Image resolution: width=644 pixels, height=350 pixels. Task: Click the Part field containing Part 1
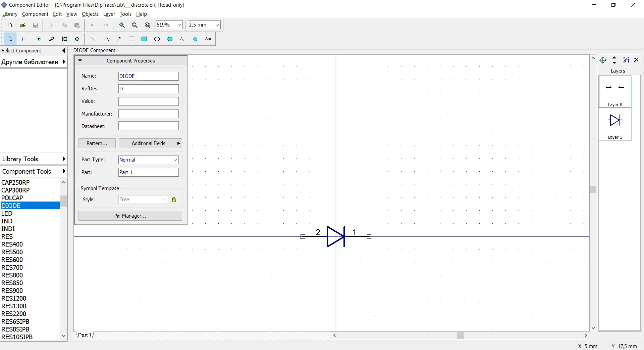[x=148, y=172]
